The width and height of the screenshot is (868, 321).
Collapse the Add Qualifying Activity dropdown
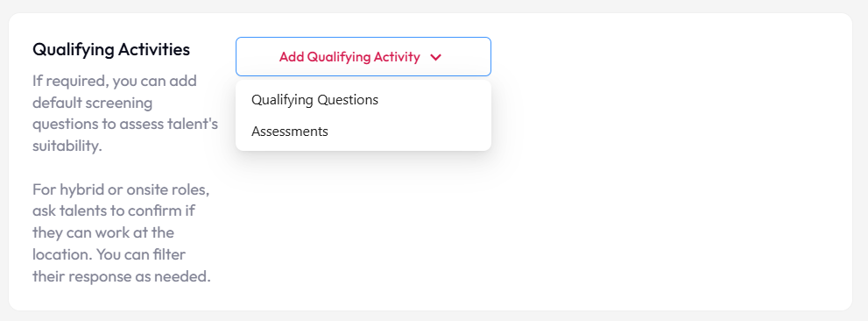pyautogui.click(x=363, y=56)
